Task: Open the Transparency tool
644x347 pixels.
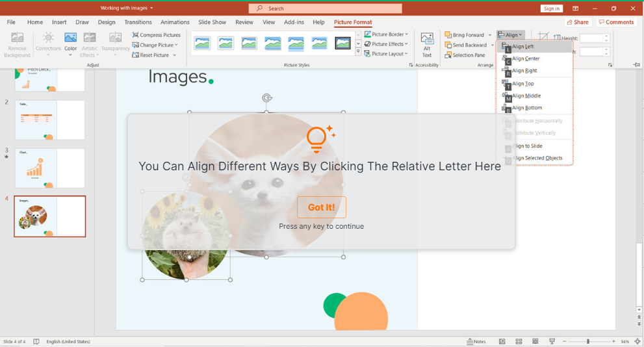Action: click(116, 45)
